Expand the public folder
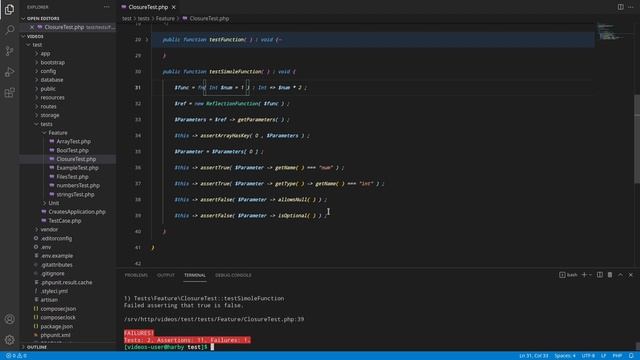 pyautogui.click(x=48, y=89)
